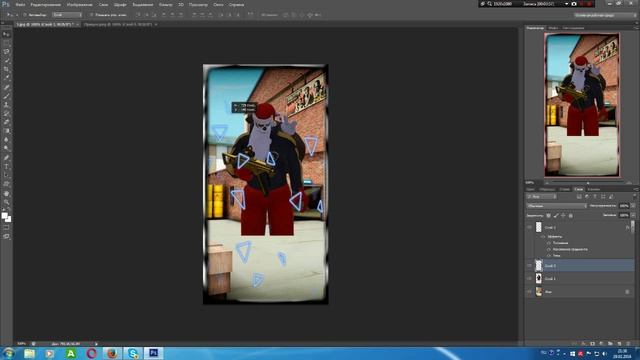Select the Eraser tool

click(6, 122)
